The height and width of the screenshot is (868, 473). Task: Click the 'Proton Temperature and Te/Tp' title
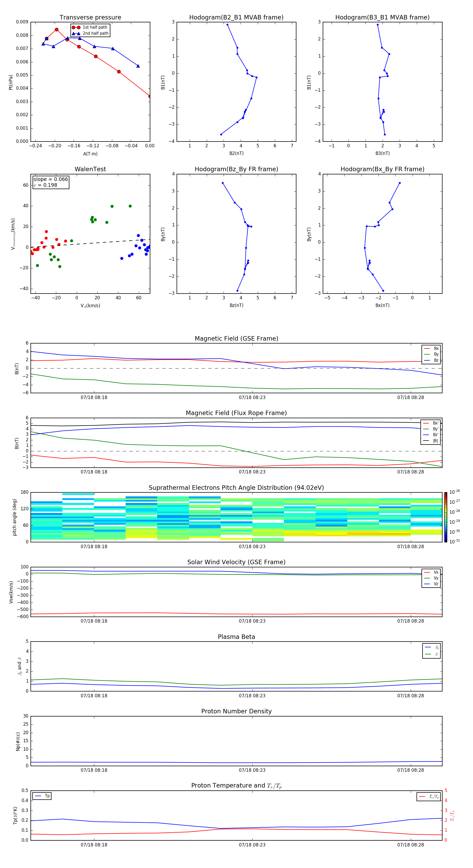click(236, 785)
